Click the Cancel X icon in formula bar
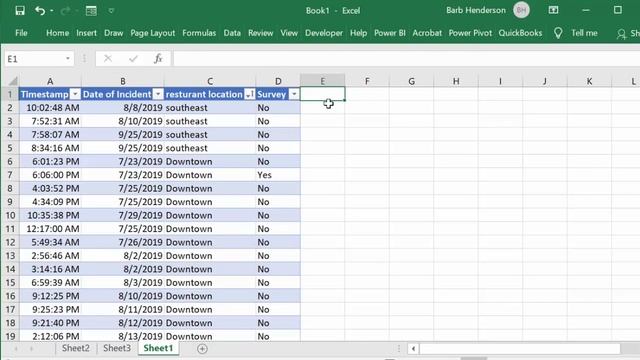 coord(108,59)
